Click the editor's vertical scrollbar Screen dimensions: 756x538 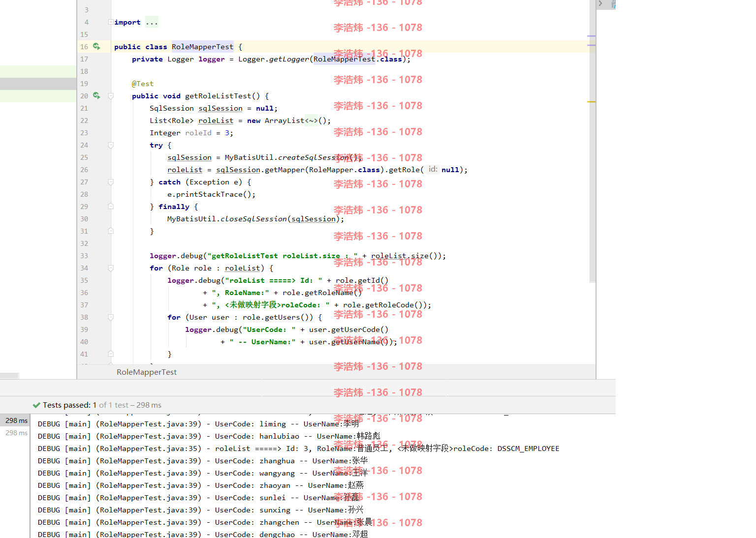tap(593, 141)
